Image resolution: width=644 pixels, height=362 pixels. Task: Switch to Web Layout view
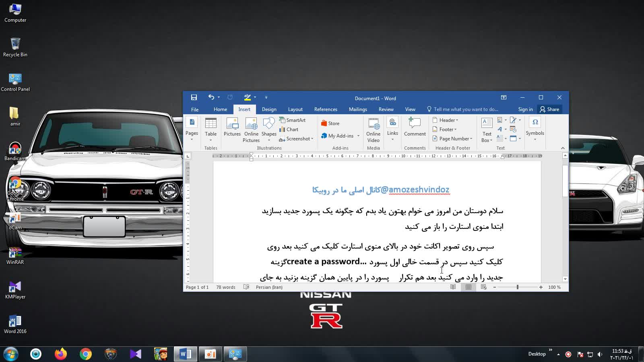pos(484,287)
